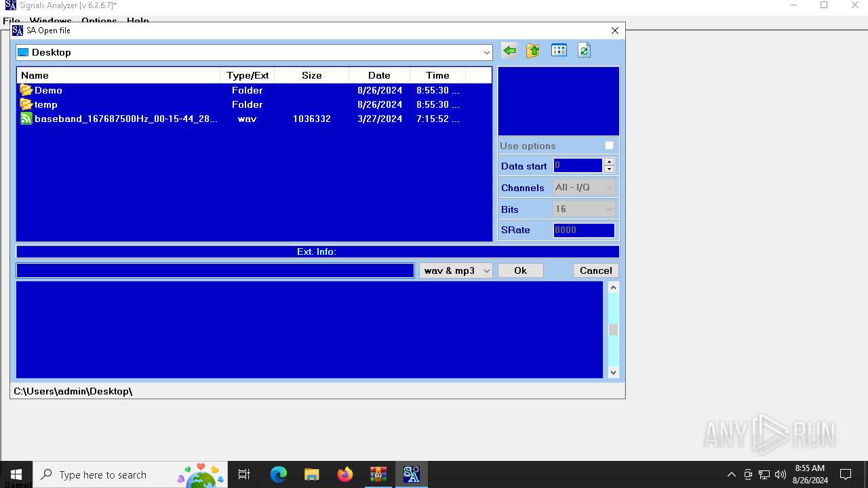
Task: Click the C:\Users\admin\Desktop\ path text
Action: [73, 391]
